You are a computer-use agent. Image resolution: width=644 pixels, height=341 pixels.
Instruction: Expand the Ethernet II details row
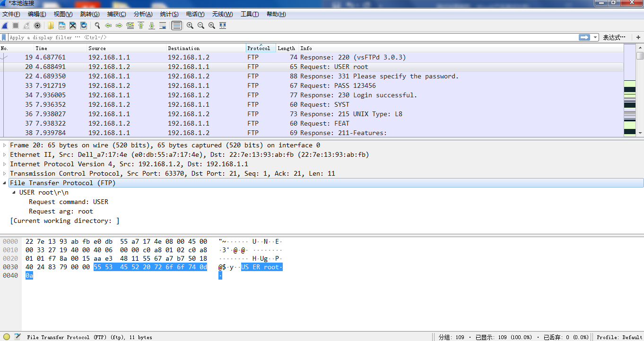click(5, 154)
